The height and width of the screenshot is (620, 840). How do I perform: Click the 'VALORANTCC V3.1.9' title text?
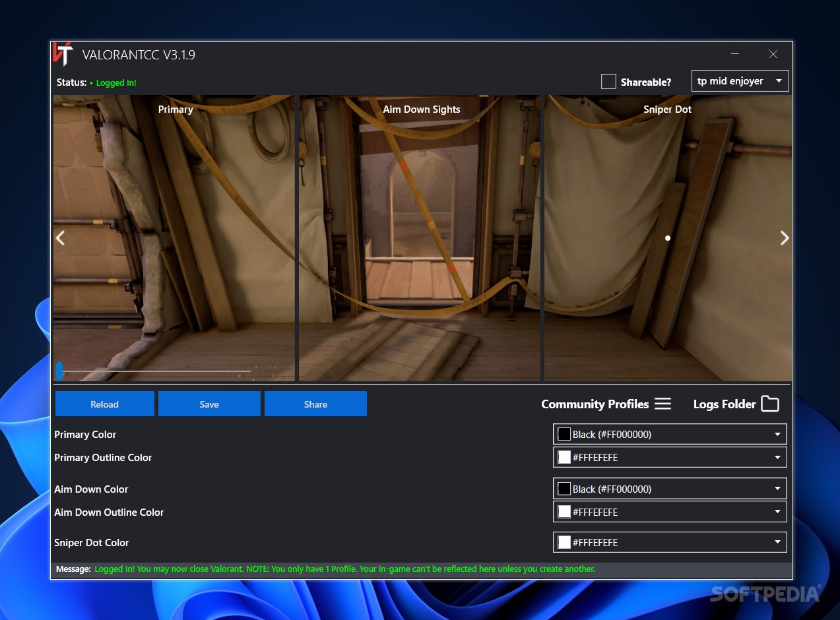(x=139, y=55)
